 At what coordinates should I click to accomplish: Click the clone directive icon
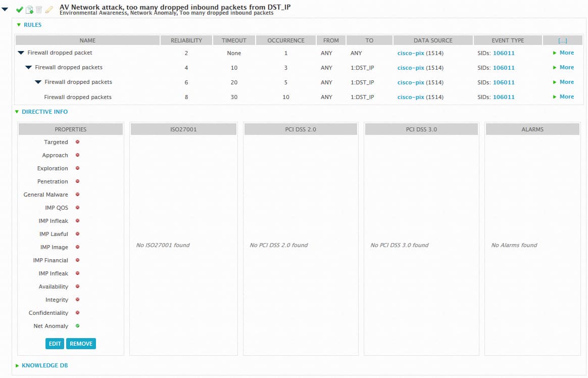click(29, 10)
